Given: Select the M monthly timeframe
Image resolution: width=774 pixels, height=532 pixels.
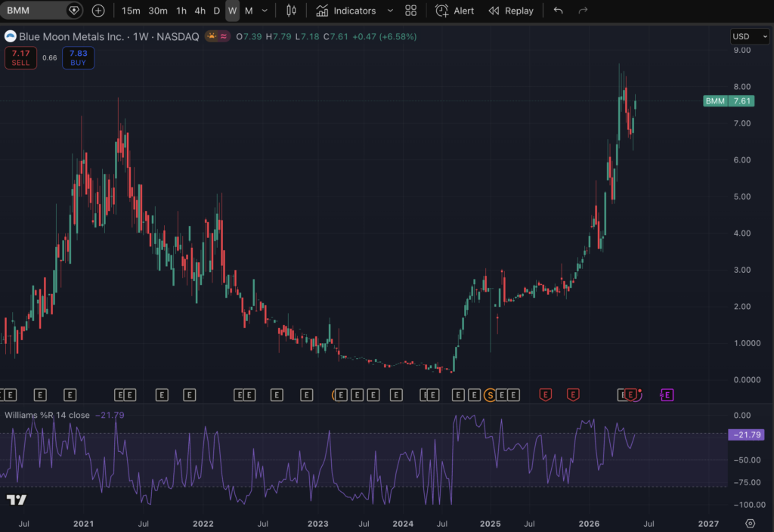Looking at the screenshot, I should [x=249, y=11].
